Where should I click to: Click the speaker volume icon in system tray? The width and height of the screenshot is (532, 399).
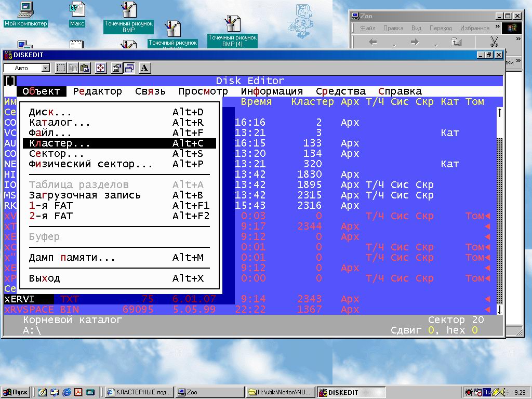tap(503, 392)
